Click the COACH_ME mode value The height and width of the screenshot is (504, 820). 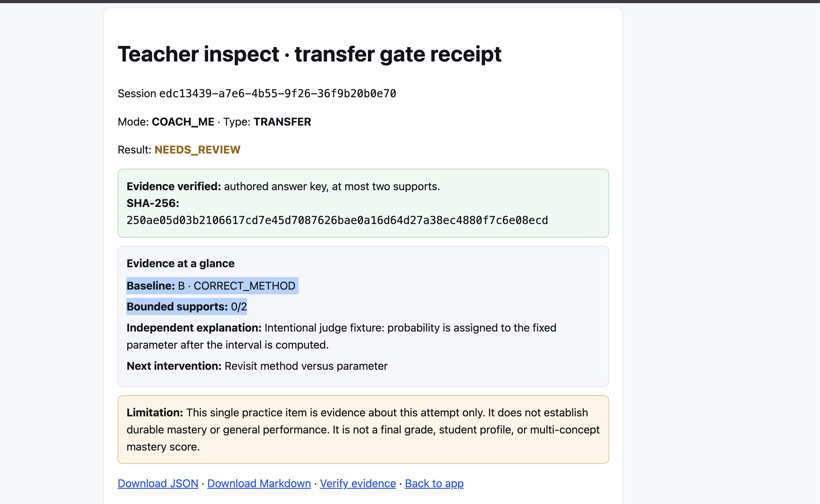coord(183,122)
